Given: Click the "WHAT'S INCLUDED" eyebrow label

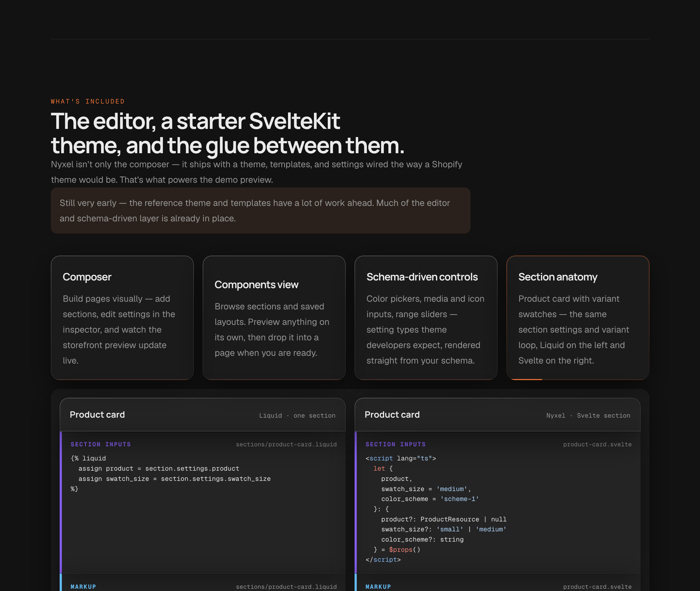Looking at the screenshot, I should 88,102.
